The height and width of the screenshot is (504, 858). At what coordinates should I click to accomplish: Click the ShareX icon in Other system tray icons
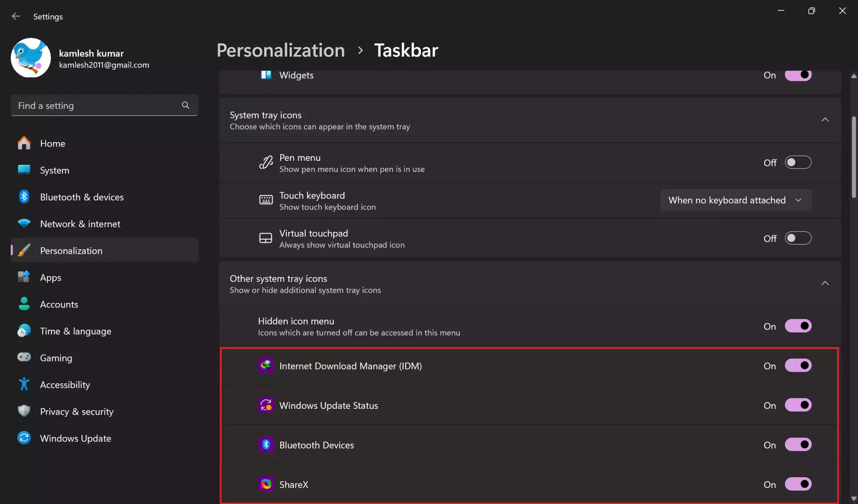pos(266,484)
